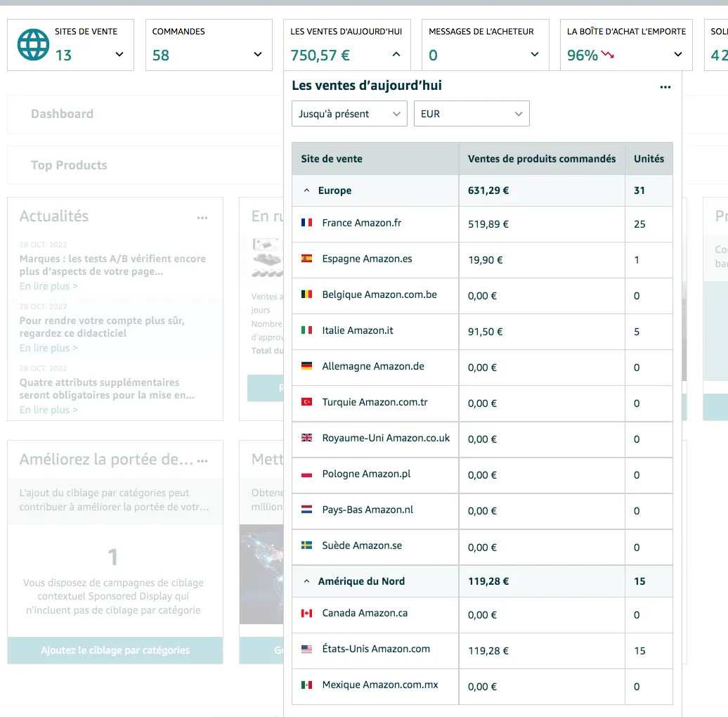Click the Unités column header

(x=649, y=159)
